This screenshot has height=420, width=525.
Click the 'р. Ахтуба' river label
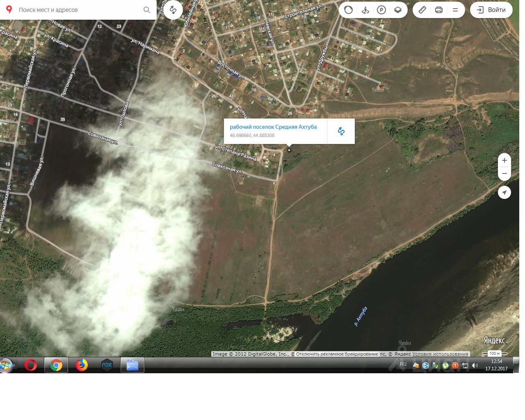pyautogui.click(x=361, y=316)
